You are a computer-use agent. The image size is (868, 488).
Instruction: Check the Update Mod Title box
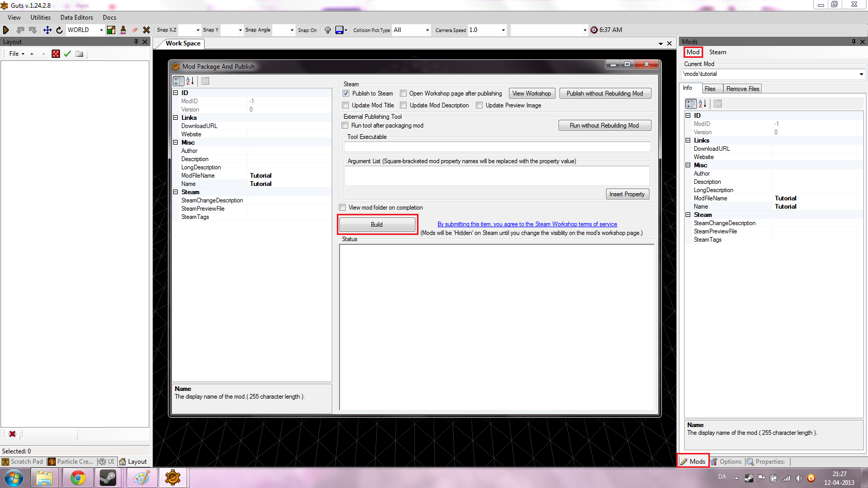[x=346, y=105]
